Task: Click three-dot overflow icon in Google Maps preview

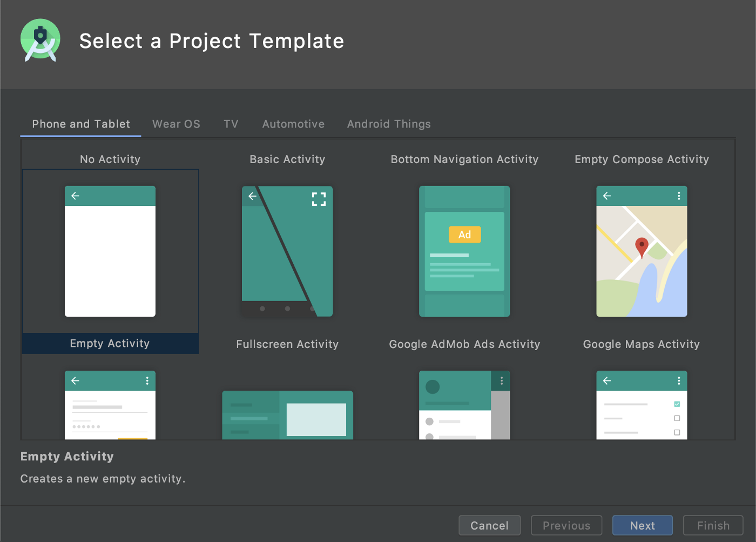Action: click(x=679, y=196)
